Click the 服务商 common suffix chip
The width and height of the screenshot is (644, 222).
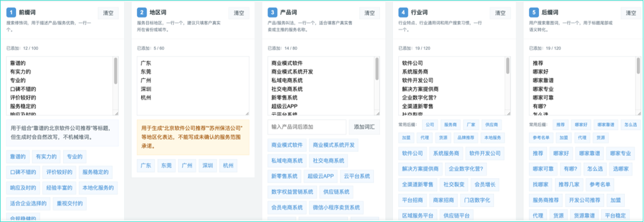451,124
